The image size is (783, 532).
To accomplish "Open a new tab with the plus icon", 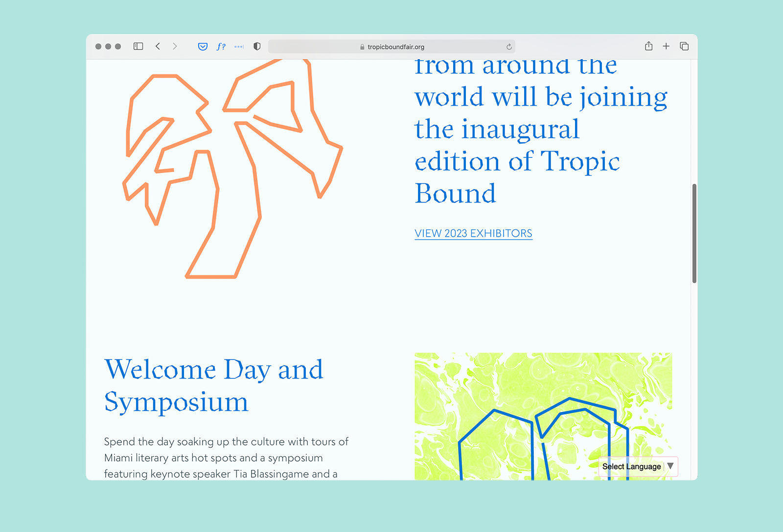I will click(666, 46).
